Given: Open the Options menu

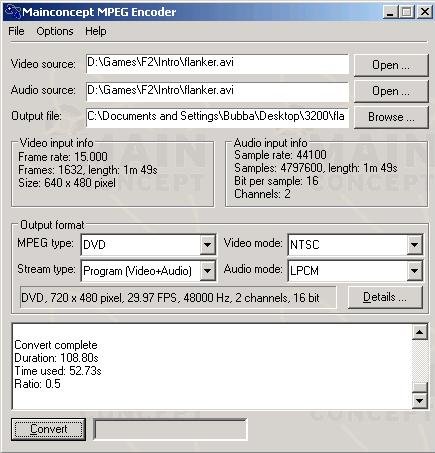Looking at the screenshot, I should tap(55, 31).
